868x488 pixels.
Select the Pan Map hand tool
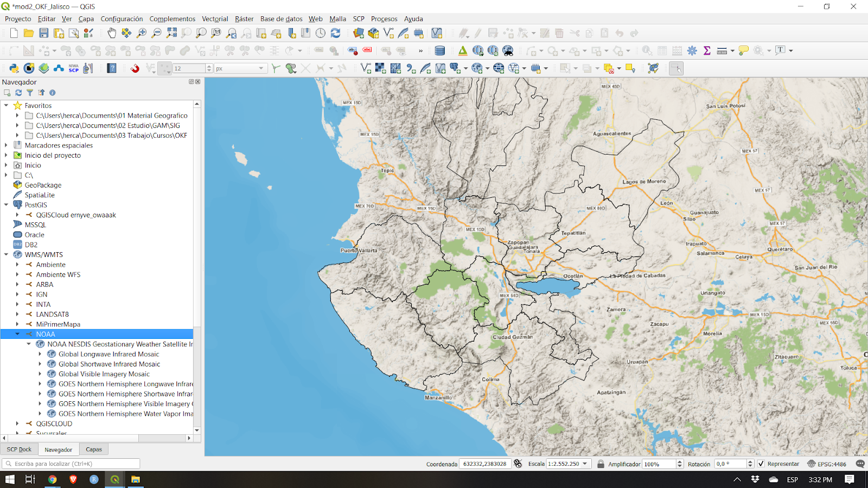[x=112, y=33]
